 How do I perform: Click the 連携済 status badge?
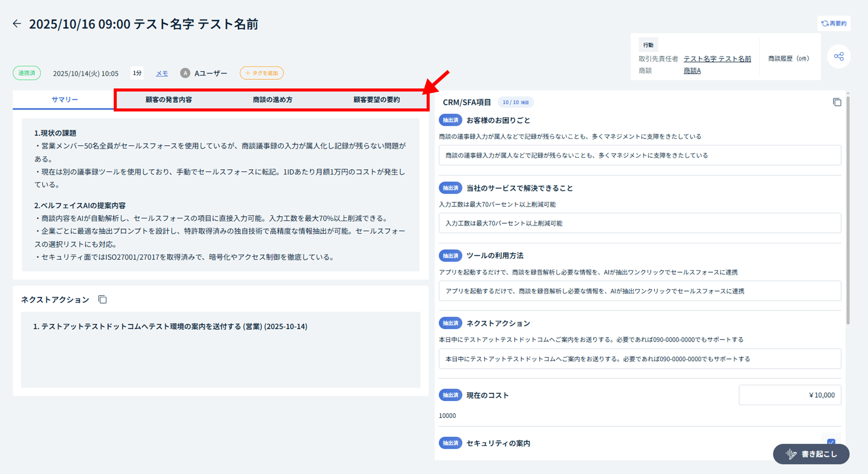tap(27, 73)
